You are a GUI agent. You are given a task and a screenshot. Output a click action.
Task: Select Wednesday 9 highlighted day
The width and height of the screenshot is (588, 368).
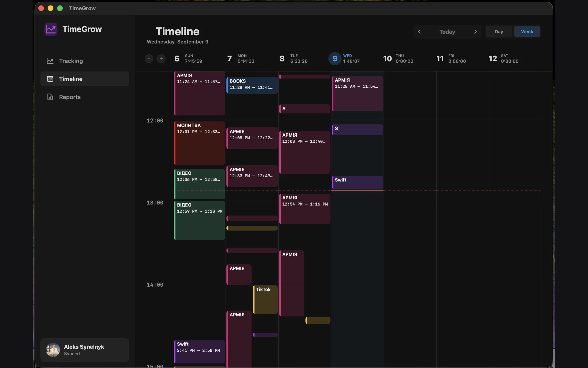[344, 59]
